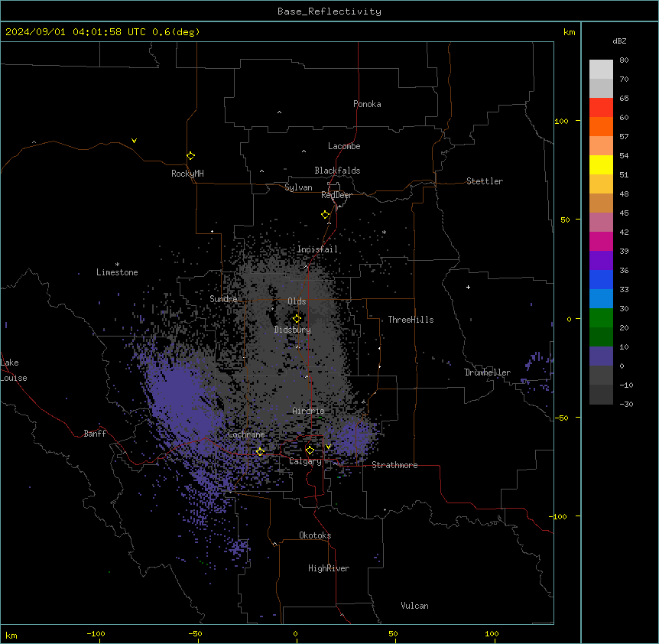Select the Sundre label
Screen dimensions: 659x644
[223, 299]
